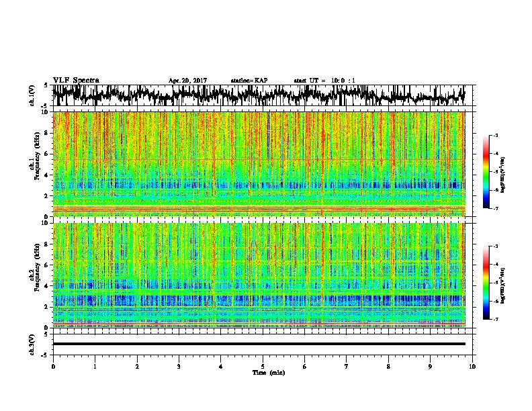The image size is (532, 411).
Task: Click inside the ch.2 spectrogram panel
Action: point(259,275)
